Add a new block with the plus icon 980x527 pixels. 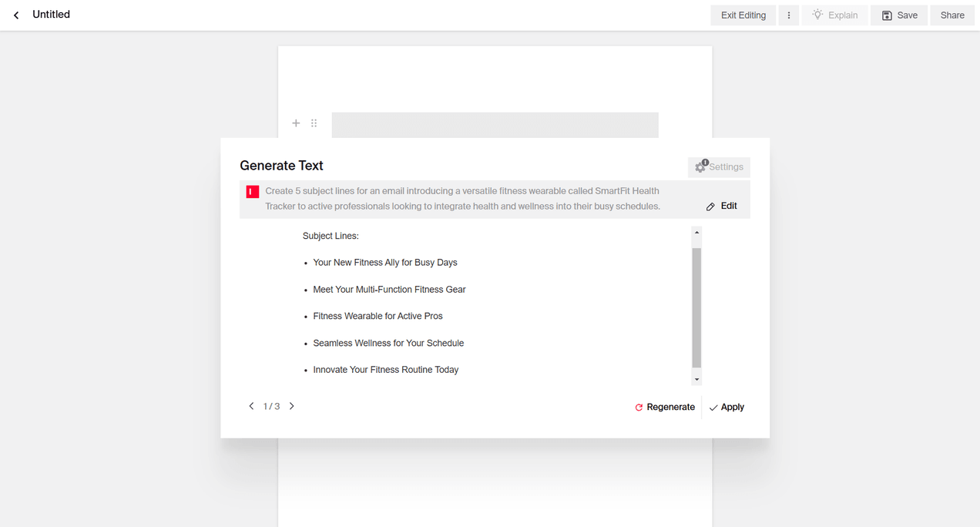[296, 123]
